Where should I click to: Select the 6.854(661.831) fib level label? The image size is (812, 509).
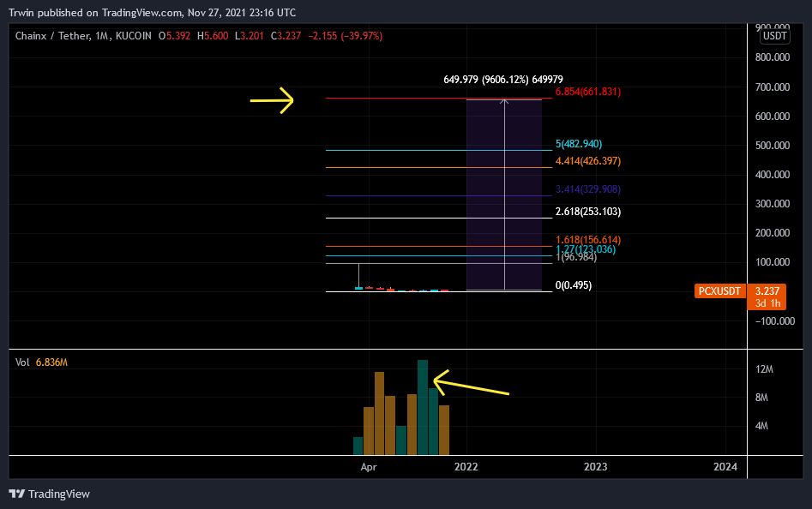tap(587, 92)
